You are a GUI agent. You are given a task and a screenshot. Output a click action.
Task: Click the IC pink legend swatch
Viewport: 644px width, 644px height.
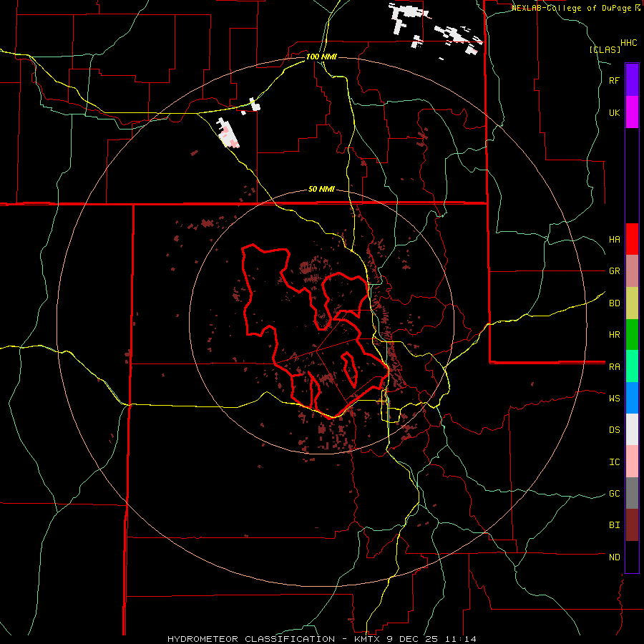tap(632, 462)
